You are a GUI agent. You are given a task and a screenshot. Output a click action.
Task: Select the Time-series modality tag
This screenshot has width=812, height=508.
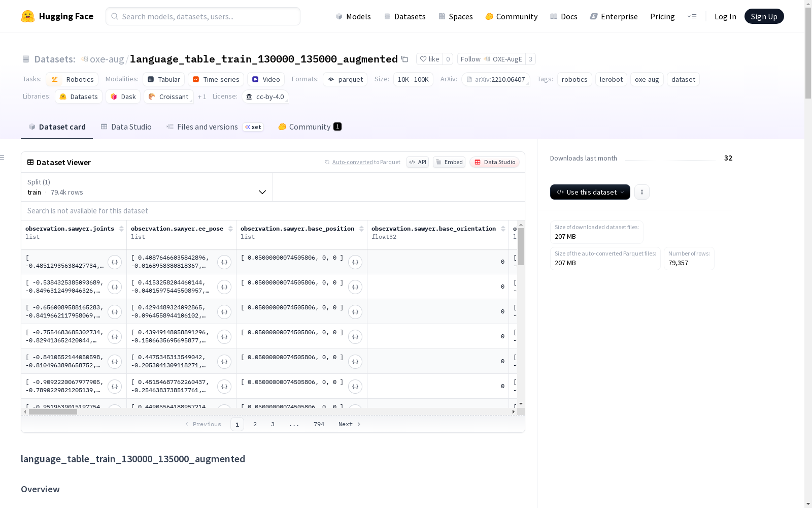point(216,79)
